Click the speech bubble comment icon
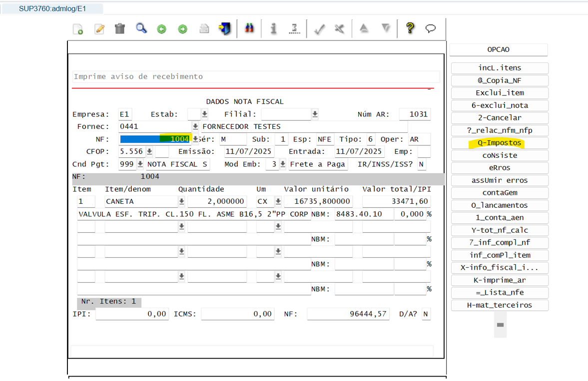The width and height of the screenshot is (588, 381). coord(431,28)
